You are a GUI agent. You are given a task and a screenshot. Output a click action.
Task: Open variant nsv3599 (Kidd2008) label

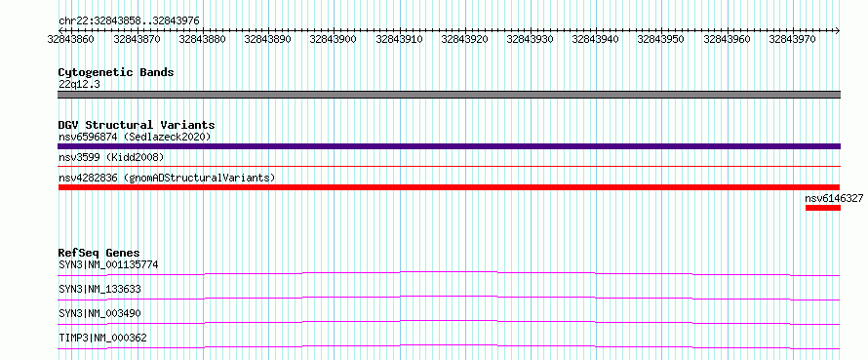(x=111, y=158)
